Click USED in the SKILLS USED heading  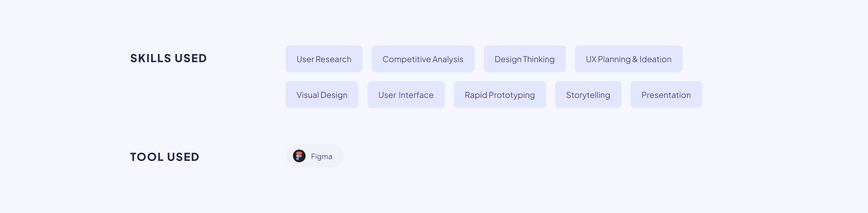coord(191,58)
